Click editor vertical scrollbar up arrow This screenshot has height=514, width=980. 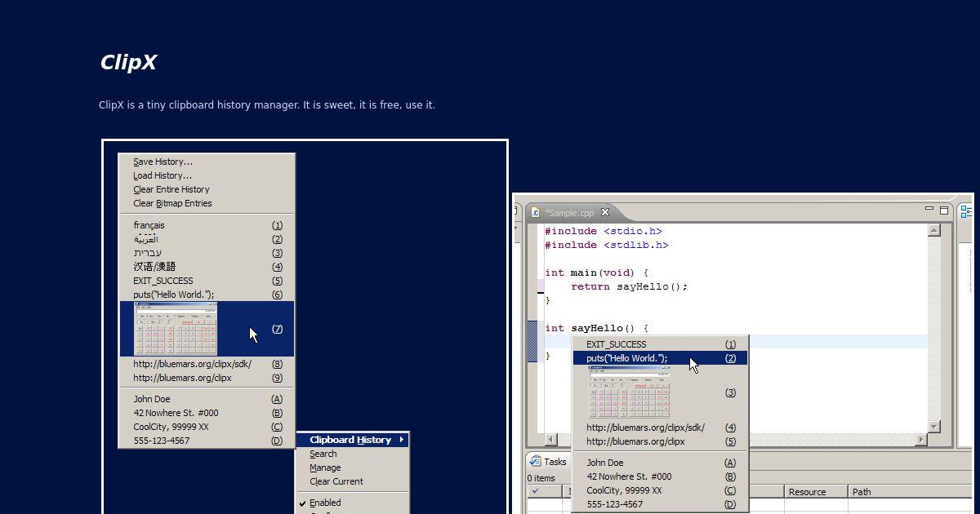point(934,231)
